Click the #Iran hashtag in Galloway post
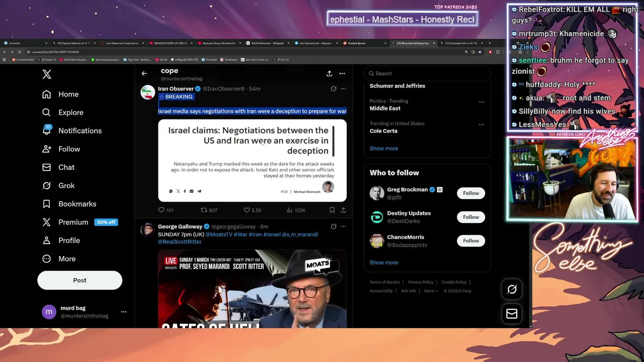 click(x=255, y=234)
